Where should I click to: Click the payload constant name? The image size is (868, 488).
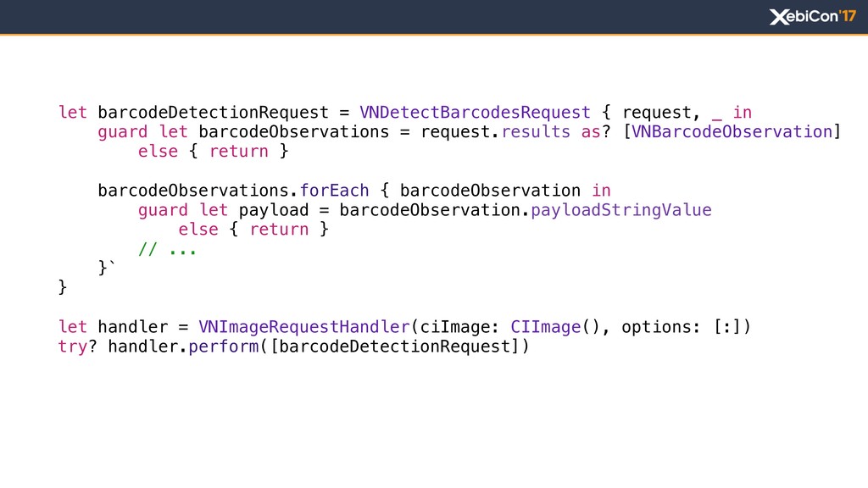[x=274, y=210]
